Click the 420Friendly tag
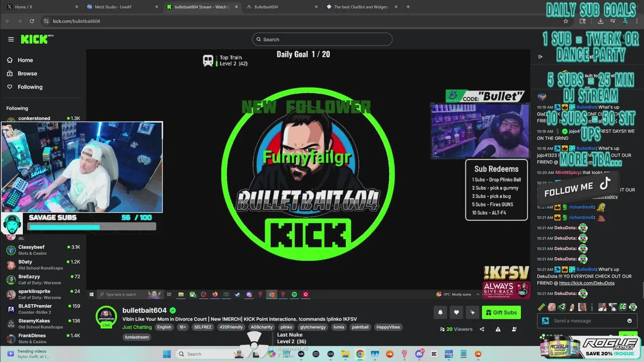This screenshot has height=362, width=644. click(x=231, y=327)
